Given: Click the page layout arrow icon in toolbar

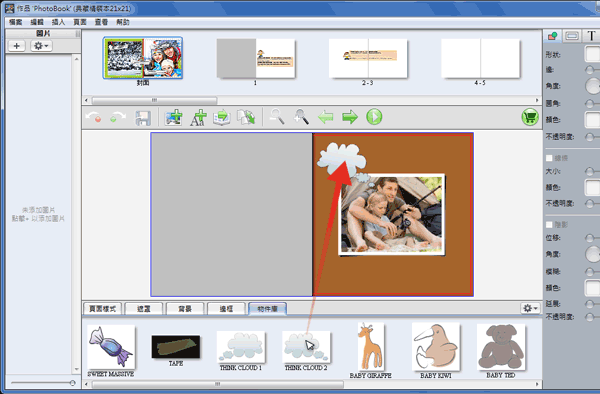Looking at the screenshot, I should coord(222,117).
